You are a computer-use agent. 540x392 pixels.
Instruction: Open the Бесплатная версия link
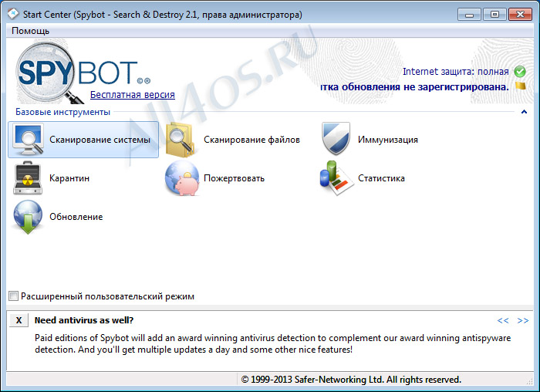click(133, 94)
